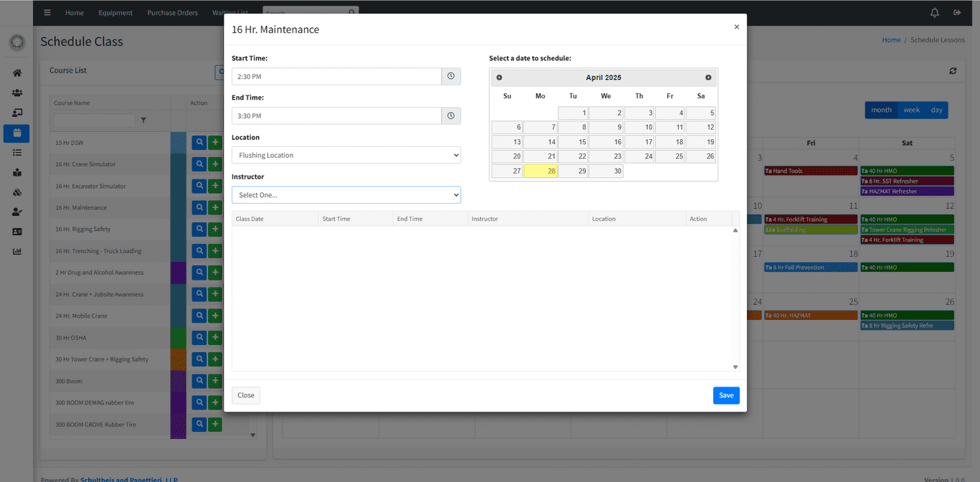
Task: Click the logout icon in top bar
Action: pos(957,12)
